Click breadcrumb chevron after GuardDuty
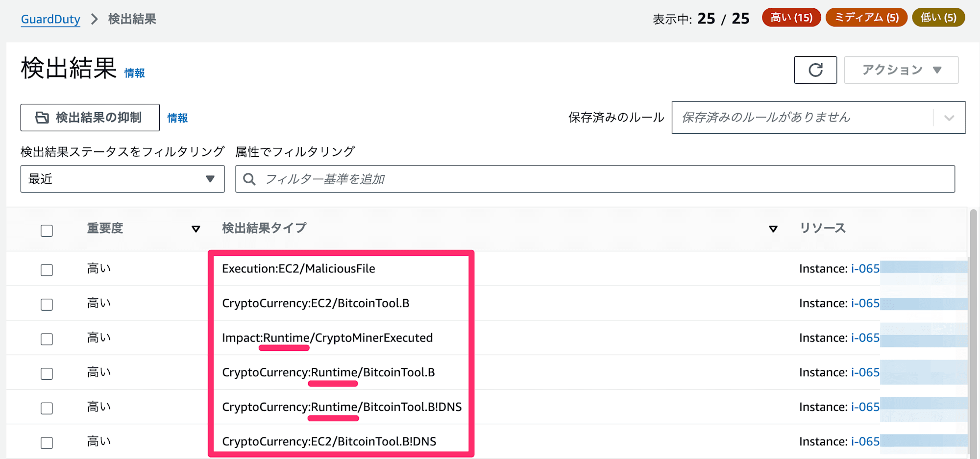 click(95, 19)
